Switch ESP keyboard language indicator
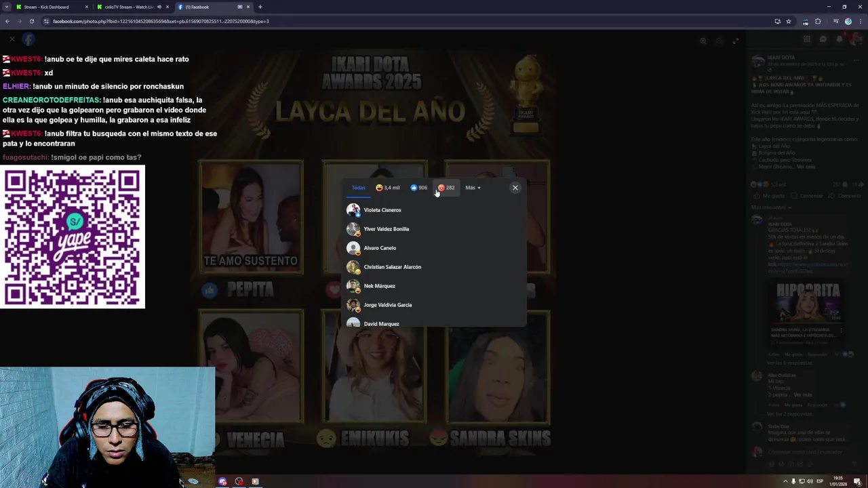Image resolution: width=868 pixels, height=488 pixels. tap(820, 481)
